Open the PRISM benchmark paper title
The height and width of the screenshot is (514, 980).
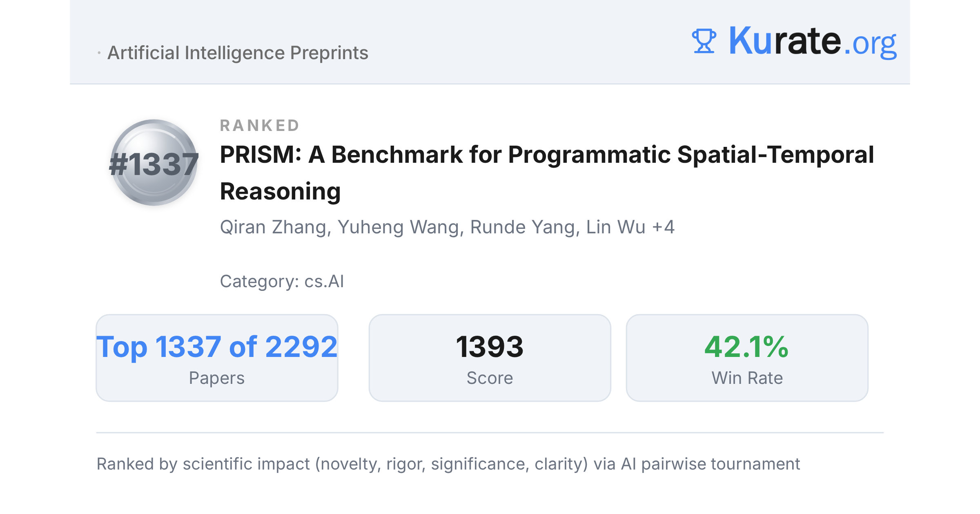[547, 173]
